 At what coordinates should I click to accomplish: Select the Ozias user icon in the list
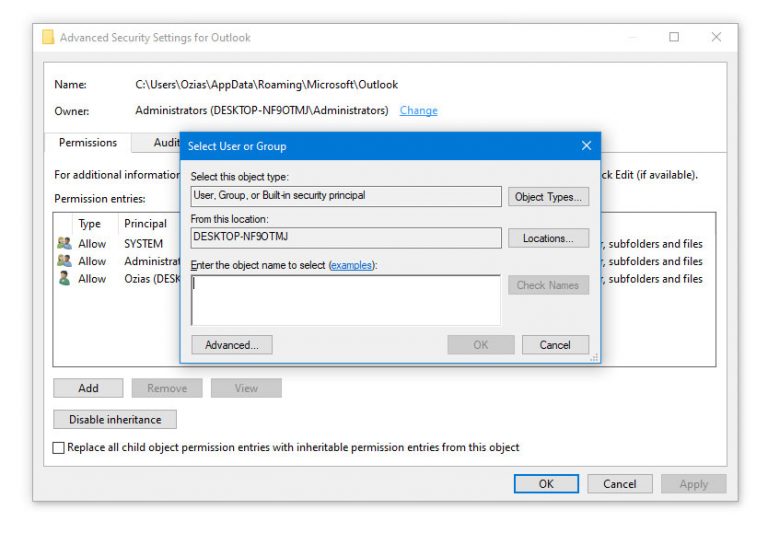tap(64, 279)
